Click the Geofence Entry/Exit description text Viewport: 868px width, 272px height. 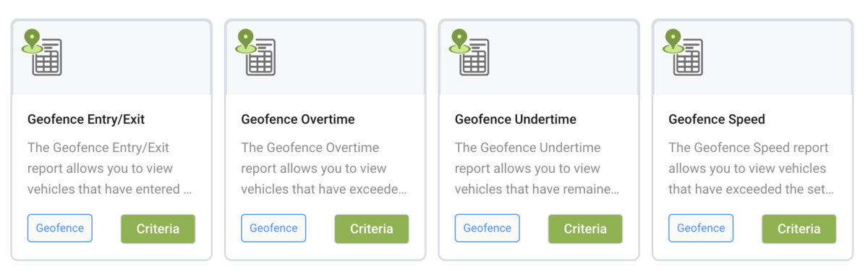click(x=110, y=169)
